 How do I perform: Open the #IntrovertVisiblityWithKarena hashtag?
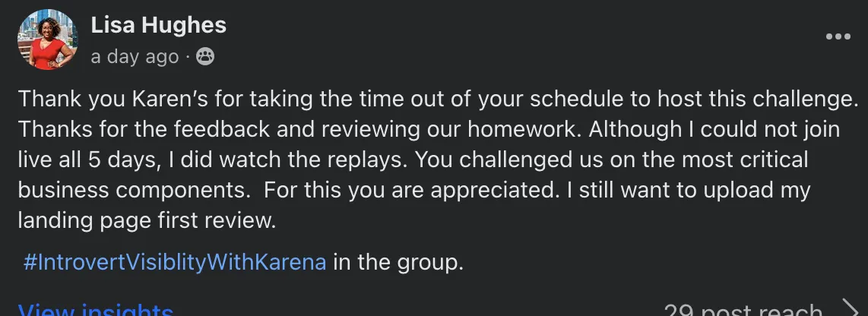[175, 261]
